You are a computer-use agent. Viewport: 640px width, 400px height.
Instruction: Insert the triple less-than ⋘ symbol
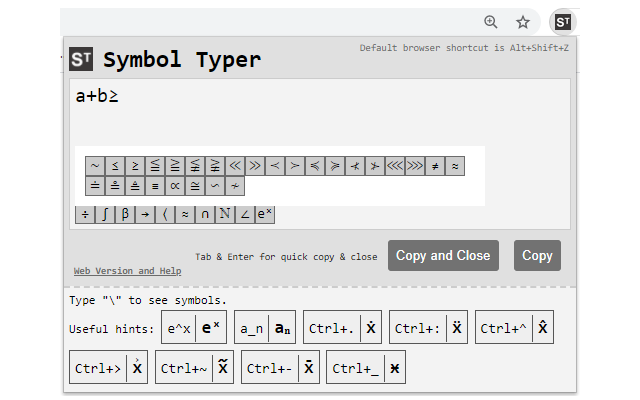395,166
